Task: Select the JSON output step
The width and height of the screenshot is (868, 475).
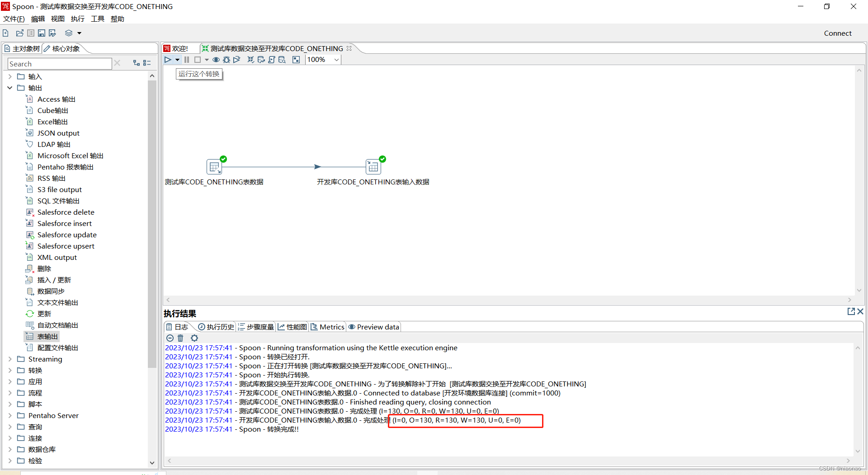Action: pos(52,133)
